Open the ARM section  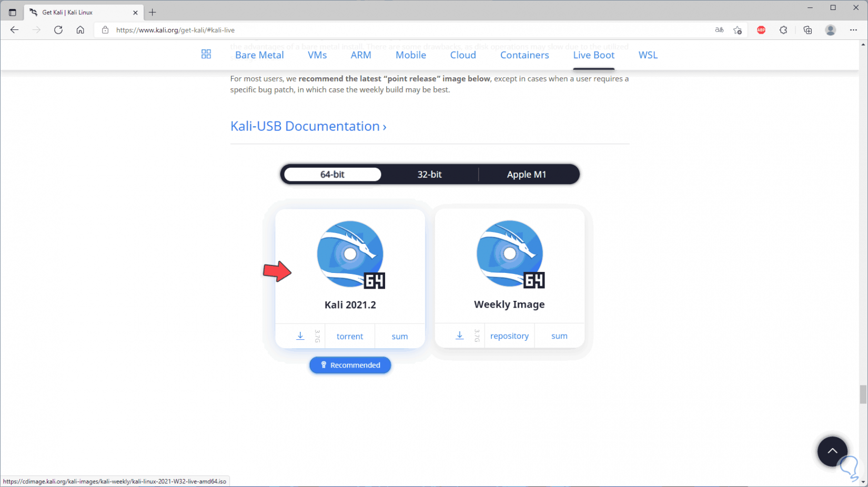click(x=361, y=55)
